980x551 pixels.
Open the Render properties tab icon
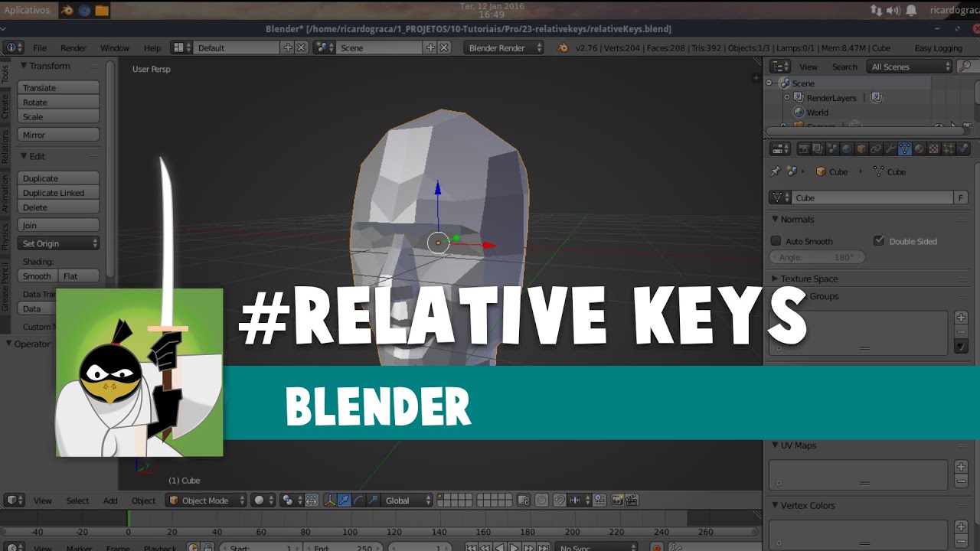[x=804, y=149]
